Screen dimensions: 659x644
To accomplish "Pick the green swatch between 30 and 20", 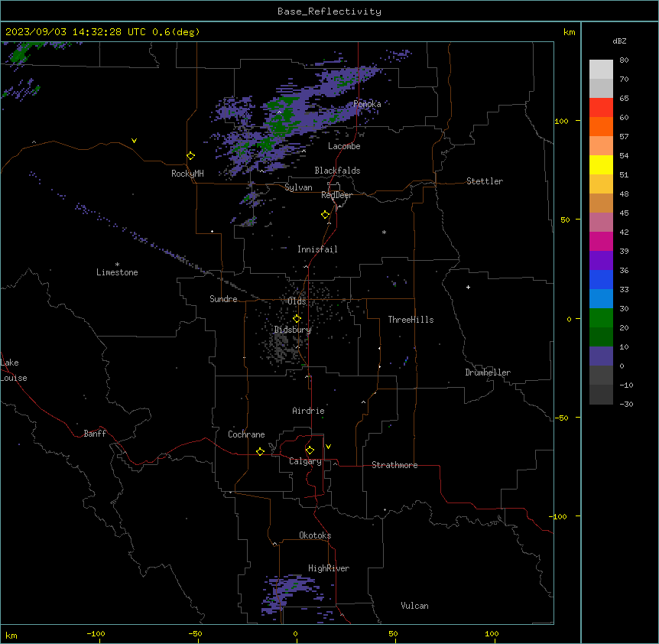I will [601, 318].
